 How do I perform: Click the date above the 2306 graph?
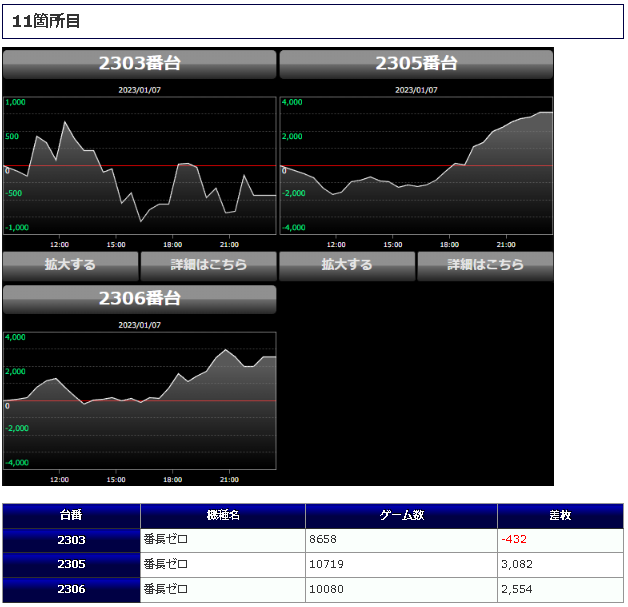click(x=139, y=325)
